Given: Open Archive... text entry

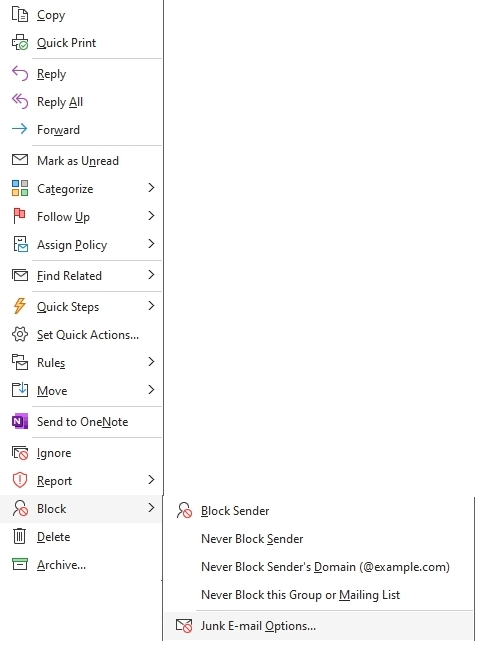Looking at the screenshot, I should click(62, 565).
